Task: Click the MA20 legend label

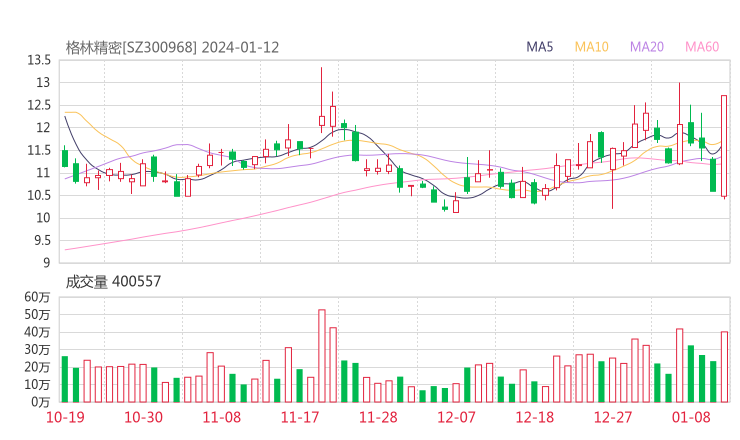Action: (647, 47)
